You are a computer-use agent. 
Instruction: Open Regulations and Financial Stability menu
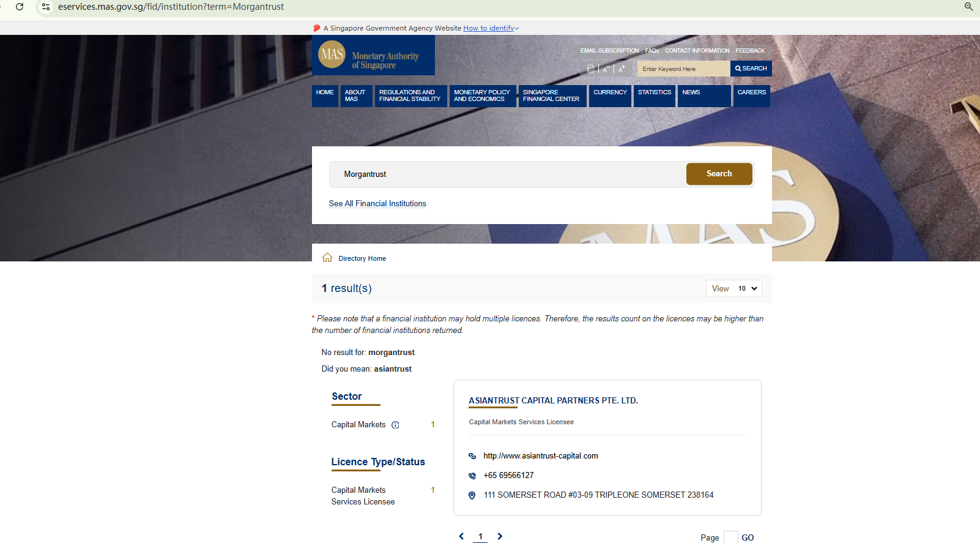(411, 96)
